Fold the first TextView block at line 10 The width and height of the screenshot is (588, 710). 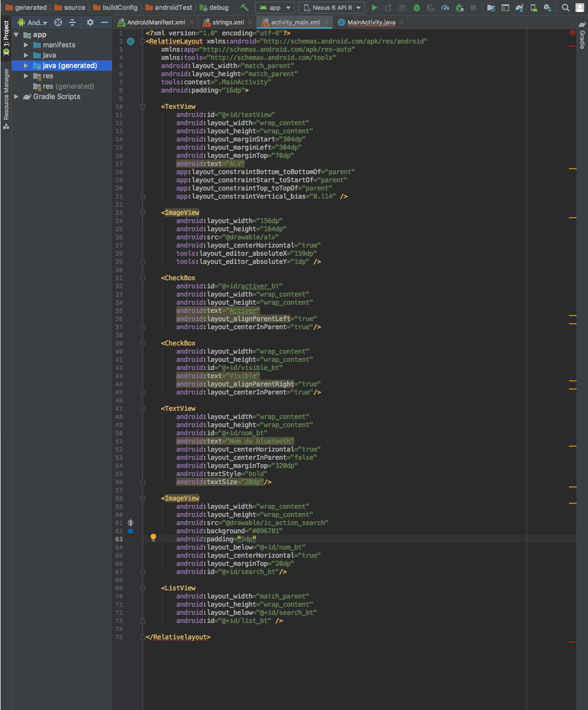click(x=143, y=107)
